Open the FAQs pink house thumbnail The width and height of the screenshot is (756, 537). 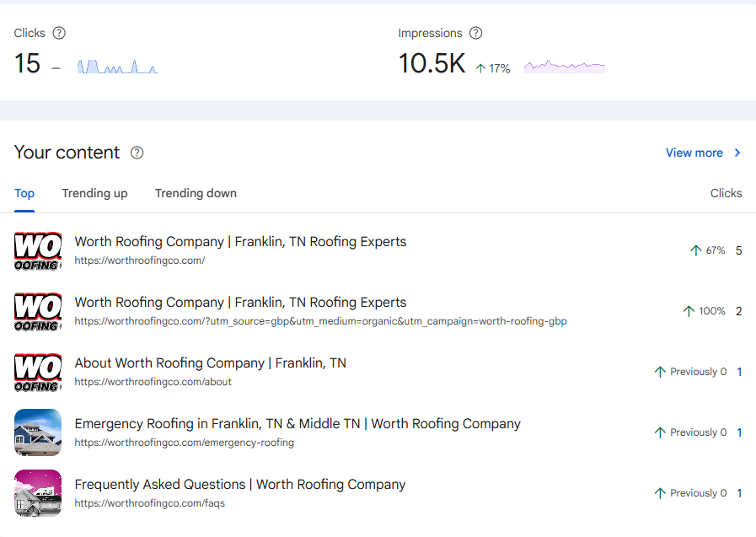pos(38,493)
